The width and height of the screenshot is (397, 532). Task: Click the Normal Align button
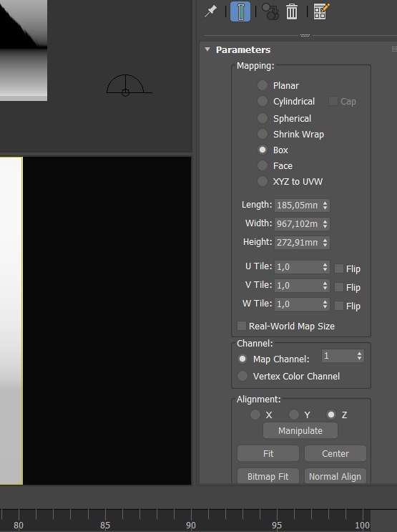pyautogui.click(x=335, y=476)
